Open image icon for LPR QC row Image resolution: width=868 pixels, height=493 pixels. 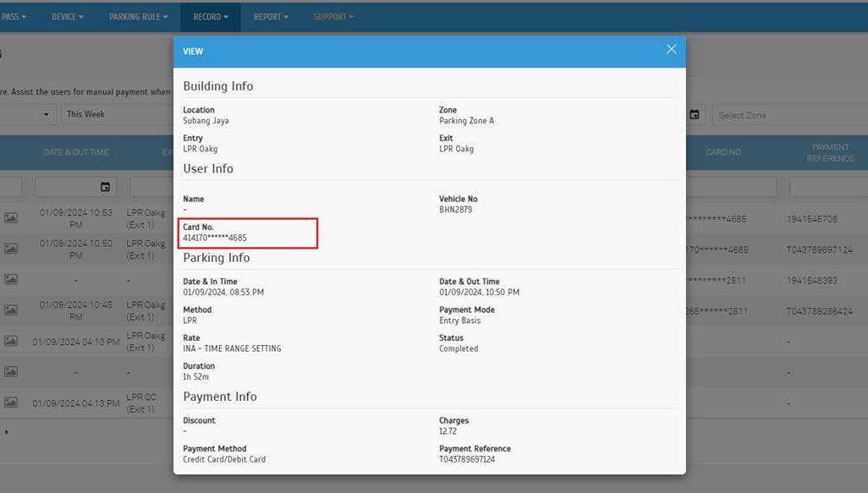coord(11,403)
